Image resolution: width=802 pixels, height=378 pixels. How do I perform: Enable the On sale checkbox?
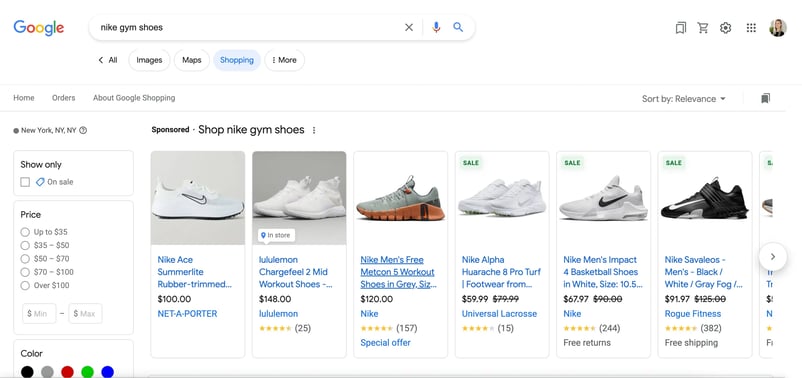point(25,182)
